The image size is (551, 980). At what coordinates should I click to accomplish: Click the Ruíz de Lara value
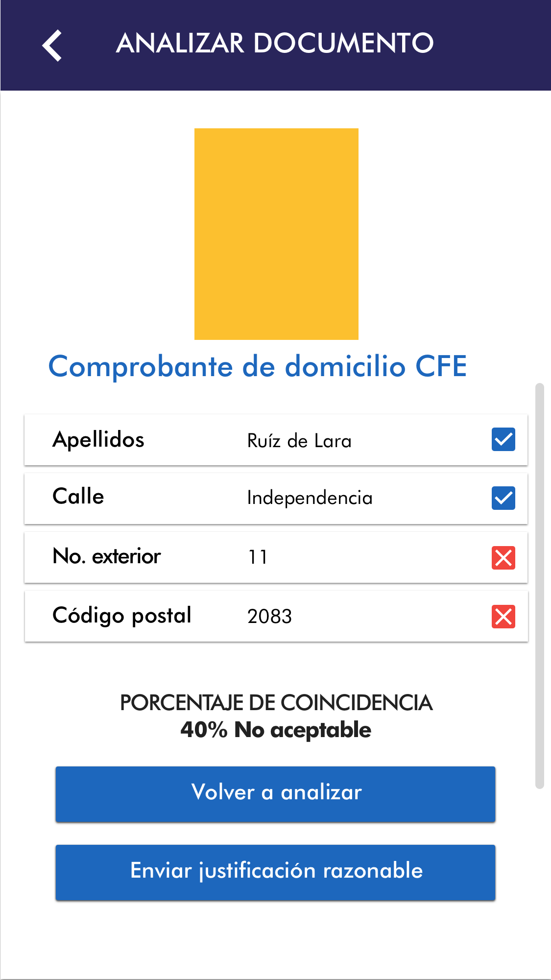(299, 441)
